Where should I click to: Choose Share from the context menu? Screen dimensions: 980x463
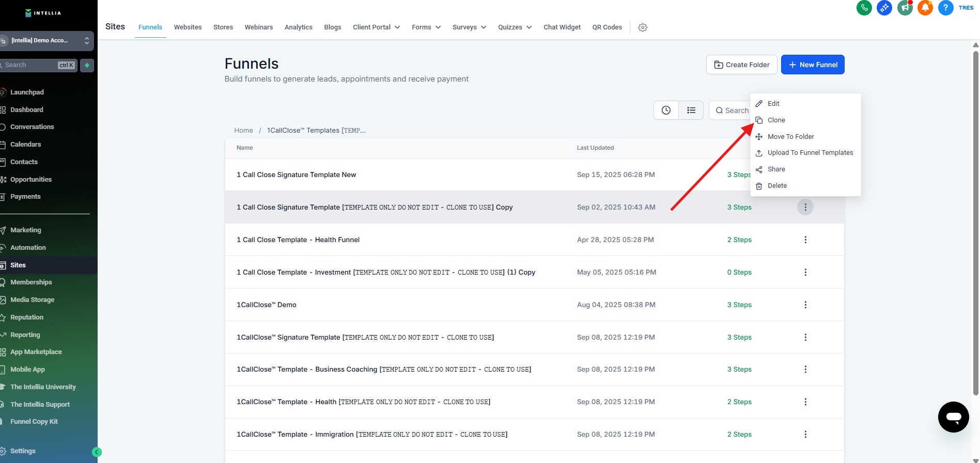805,169
